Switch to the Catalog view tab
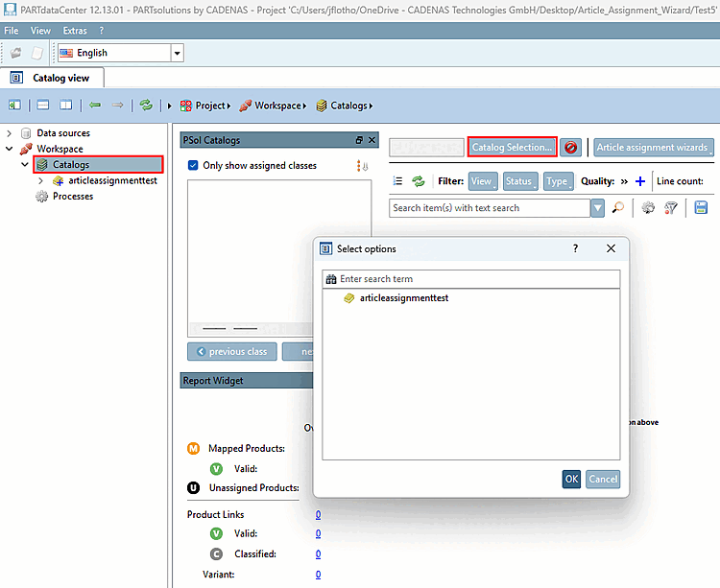The image size is (720, 588). click(53, 78)
